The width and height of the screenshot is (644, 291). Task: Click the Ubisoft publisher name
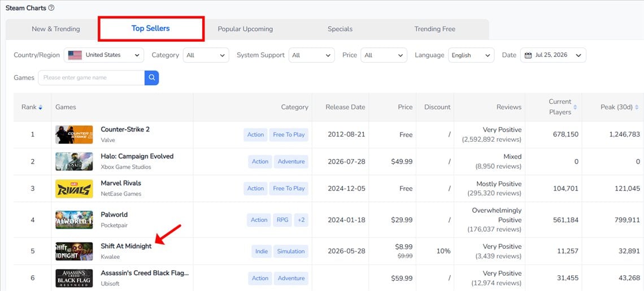point(110,284)
